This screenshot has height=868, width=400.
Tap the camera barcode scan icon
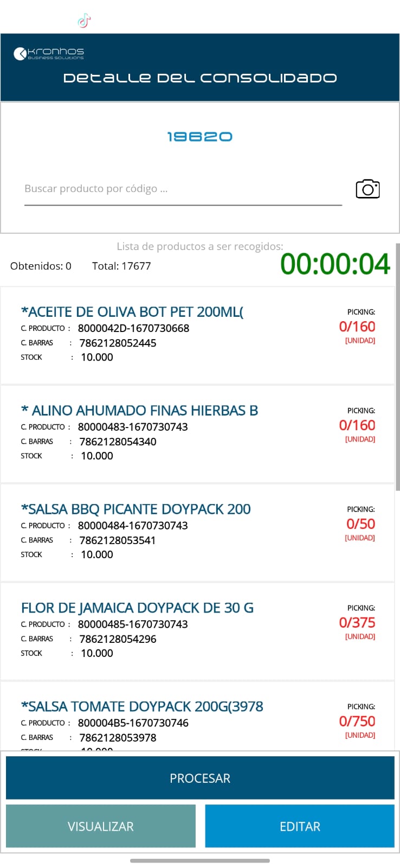pos(367,189)
